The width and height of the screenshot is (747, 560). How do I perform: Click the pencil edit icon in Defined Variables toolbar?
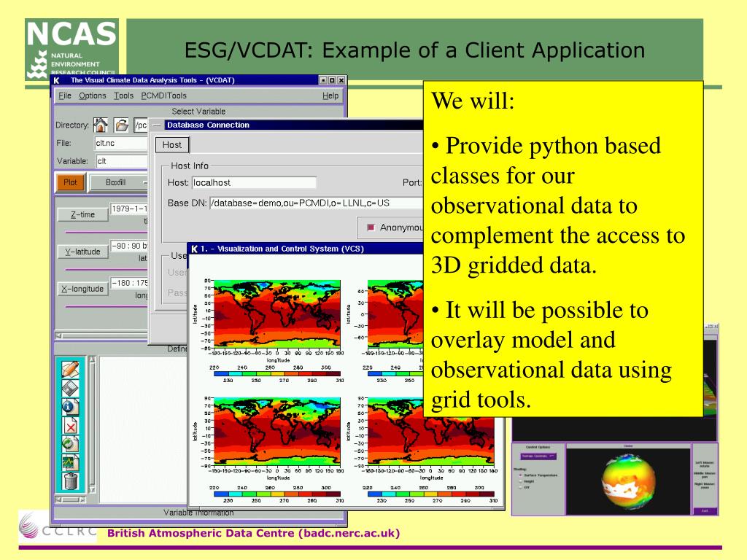tap(71, 369)
